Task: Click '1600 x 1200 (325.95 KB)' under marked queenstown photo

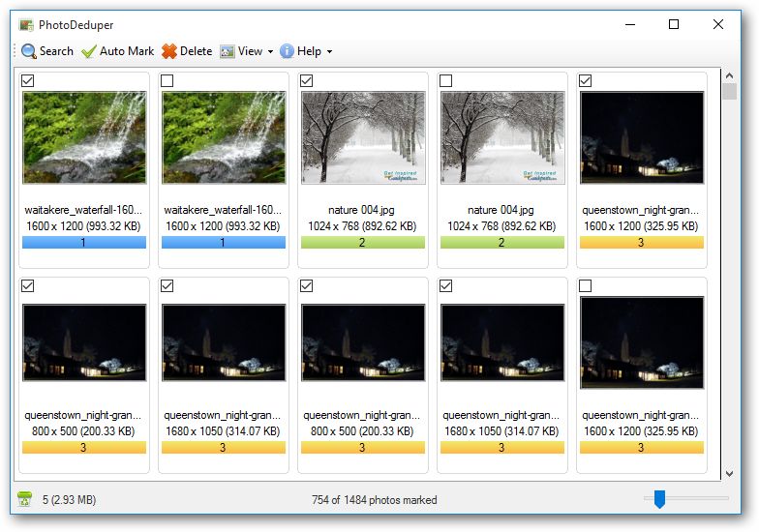Action: point(641,226)
